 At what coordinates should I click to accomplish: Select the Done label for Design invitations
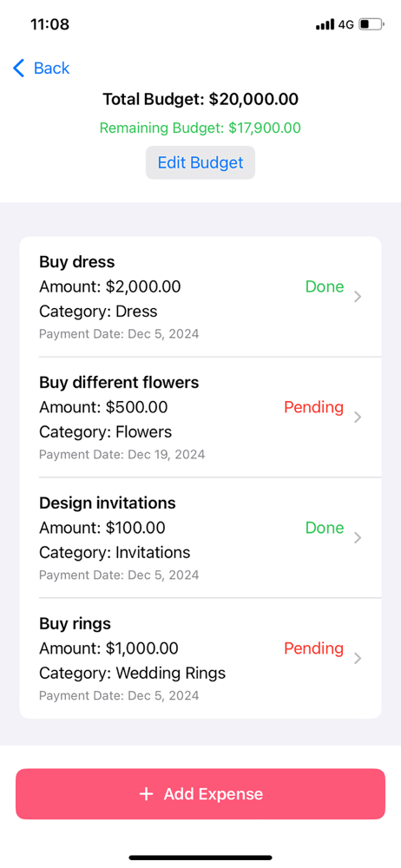coord(325,528)
